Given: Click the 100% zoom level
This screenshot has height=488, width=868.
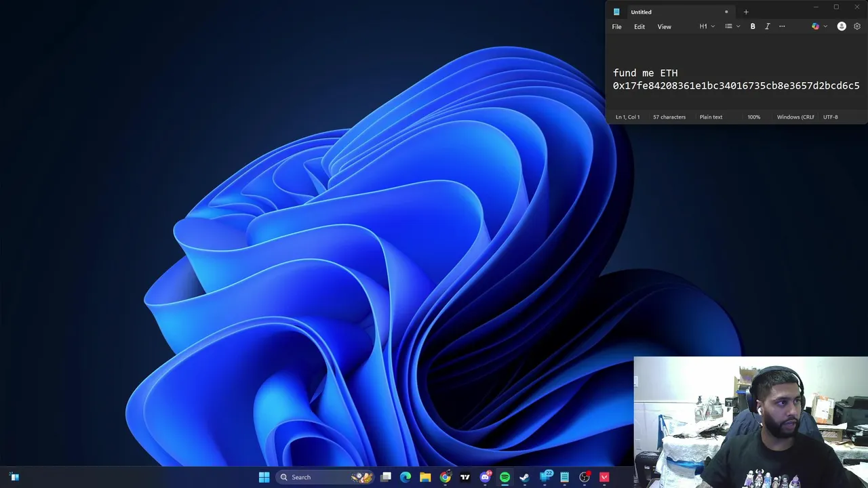Looking at the screenshot, I should coord(753,117).
